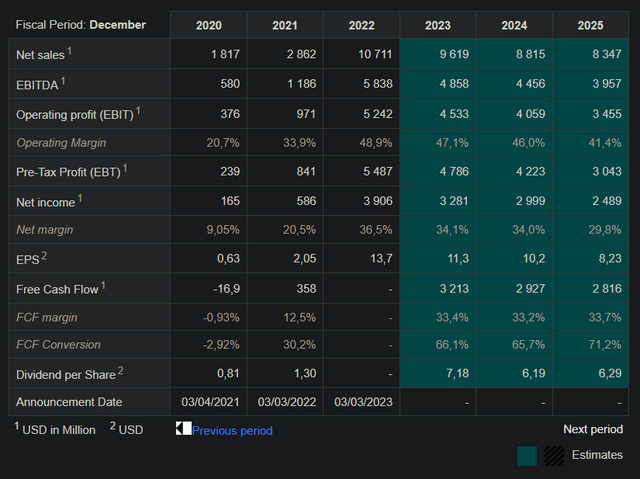Click the Estimates legend label
This screenshot has width=640, height=479.
coord(597,455)
